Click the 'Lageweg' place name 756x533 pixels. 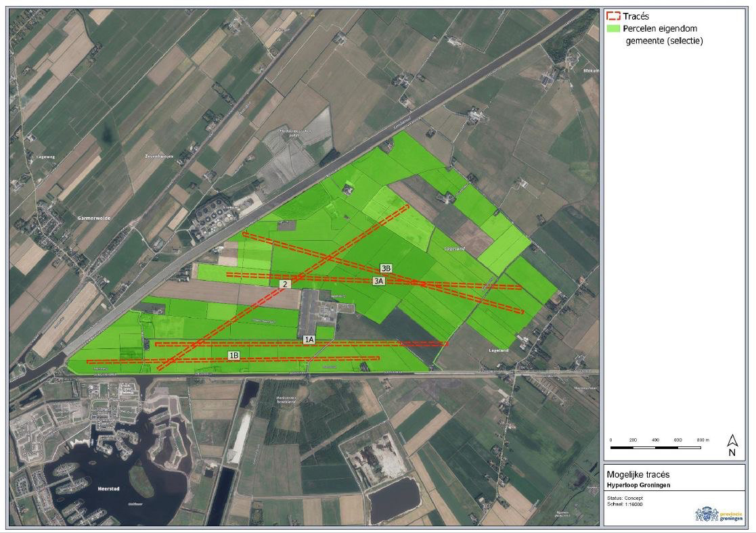(46, 157)
